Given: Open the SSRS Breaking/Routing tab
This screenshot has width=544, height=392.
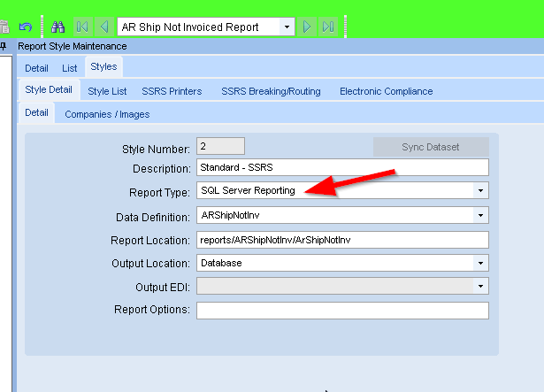Looking at the screenshot, I should point(271,91).
